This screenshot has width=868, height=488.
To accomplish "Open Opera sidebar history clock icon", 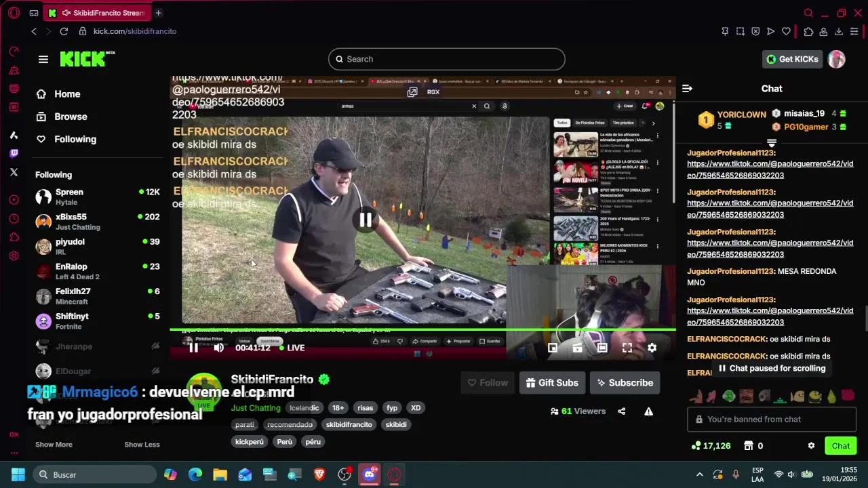I will (x=14, y=218).
